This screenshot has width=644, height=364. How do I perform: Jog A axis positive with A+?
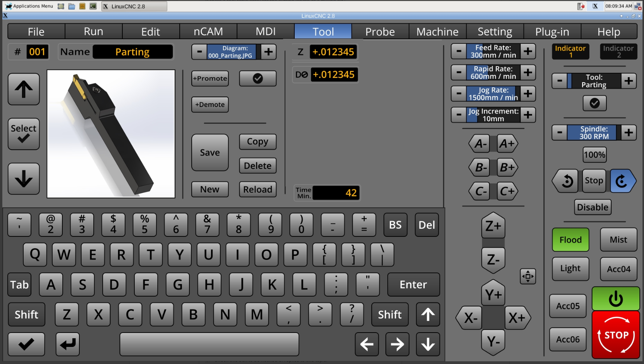(507, 144)
